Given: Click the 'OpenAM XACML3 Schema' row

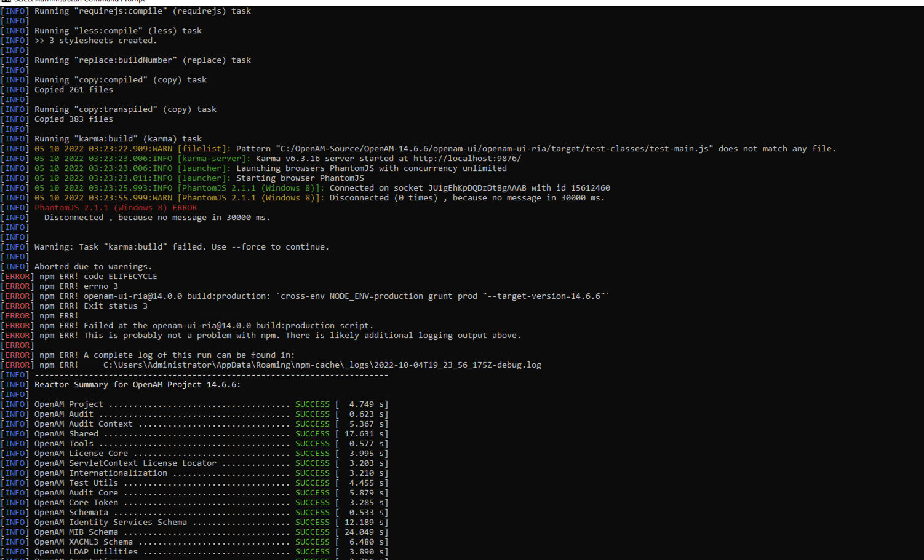Looking at the screenshot, I should 194,542.
